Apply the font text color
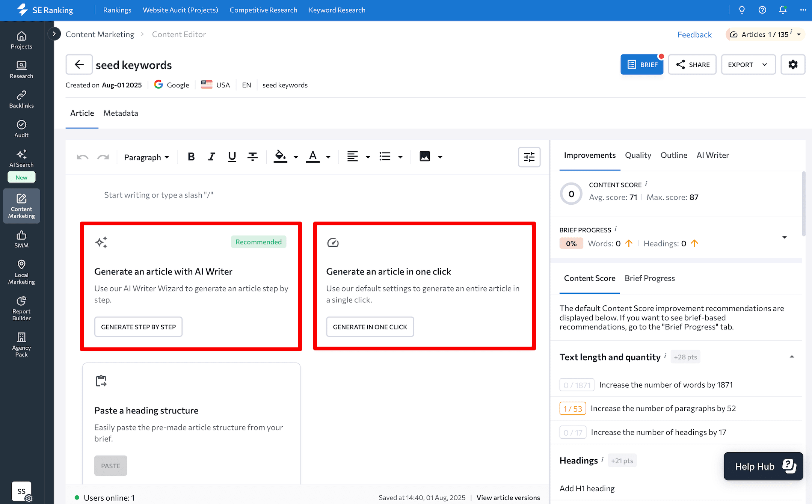Screen dimensions: 812x504 tap(313, 157)
